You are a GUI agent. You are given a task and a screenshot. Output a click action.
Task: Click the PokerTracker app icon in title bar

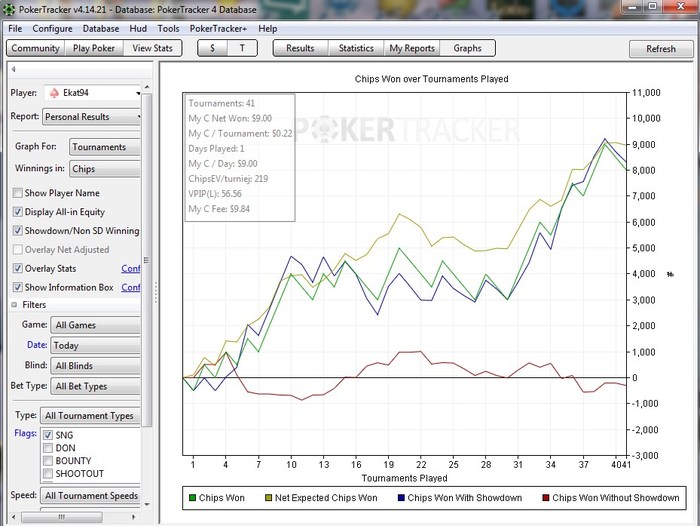point(9,9)
